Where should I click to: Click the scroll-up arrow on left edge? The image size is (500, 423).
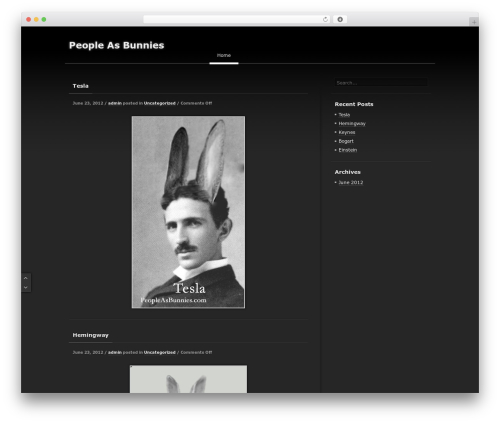pos(26,278)
